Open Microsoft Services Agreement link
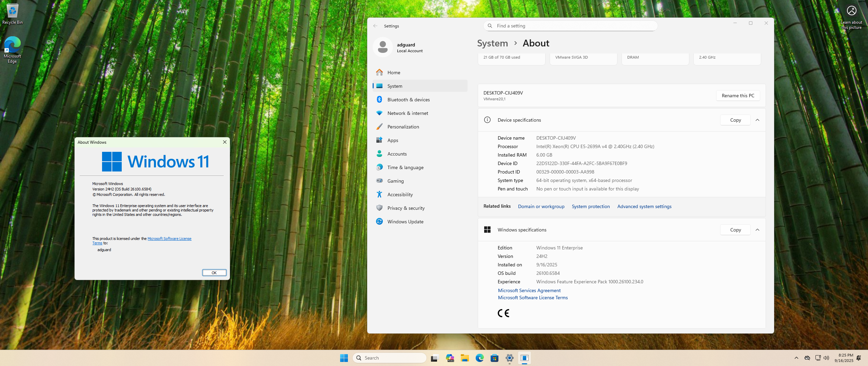This screenshot has height=366, width=868. (x=529, y=290)
